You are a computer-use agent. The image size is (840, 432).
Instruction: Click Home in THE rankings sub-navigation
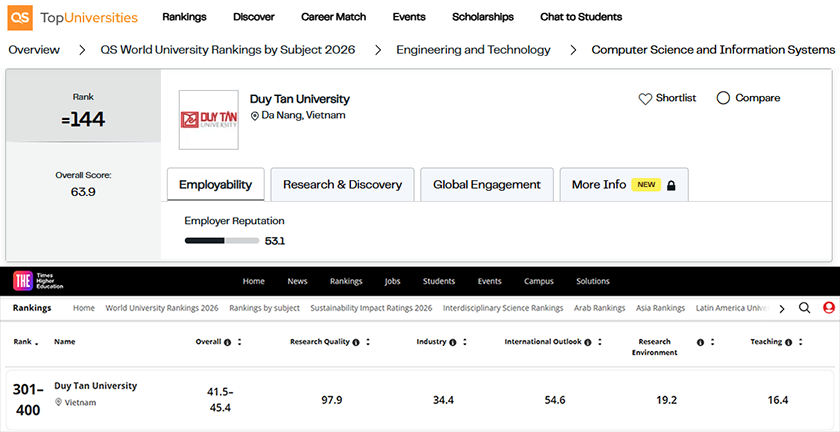(x=84, y=308)
